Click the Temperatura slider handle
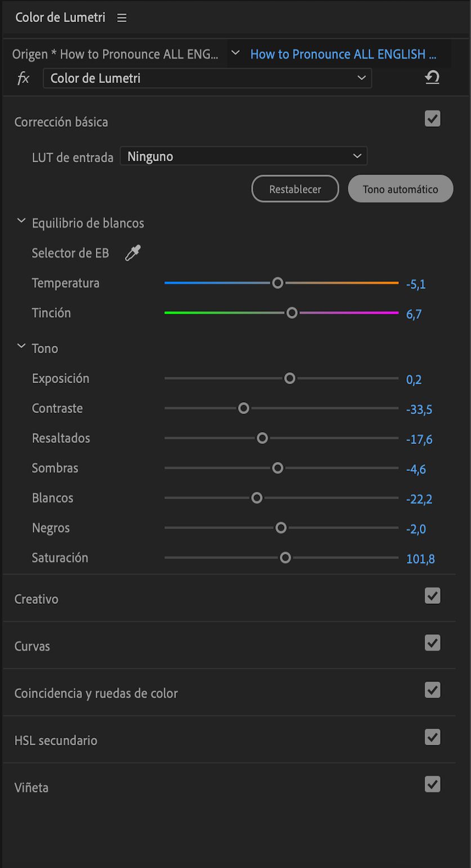The image size is (471, 868). [277, 282]
